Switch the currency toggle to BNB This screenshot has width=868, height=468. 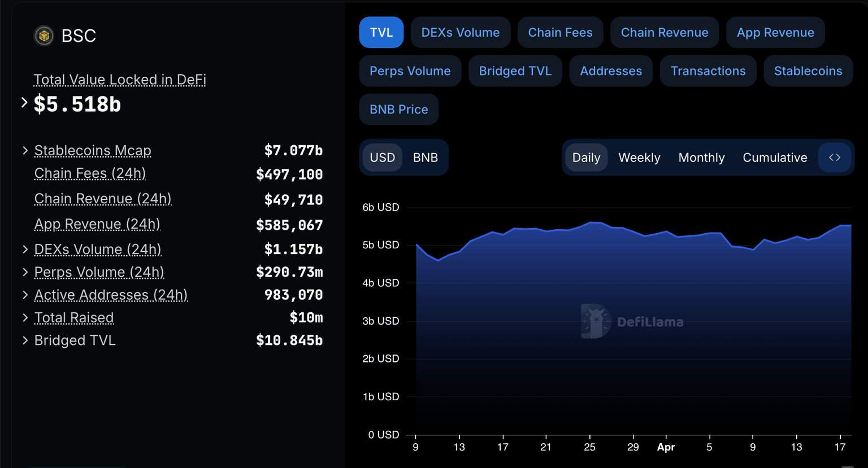click(425, 158)
